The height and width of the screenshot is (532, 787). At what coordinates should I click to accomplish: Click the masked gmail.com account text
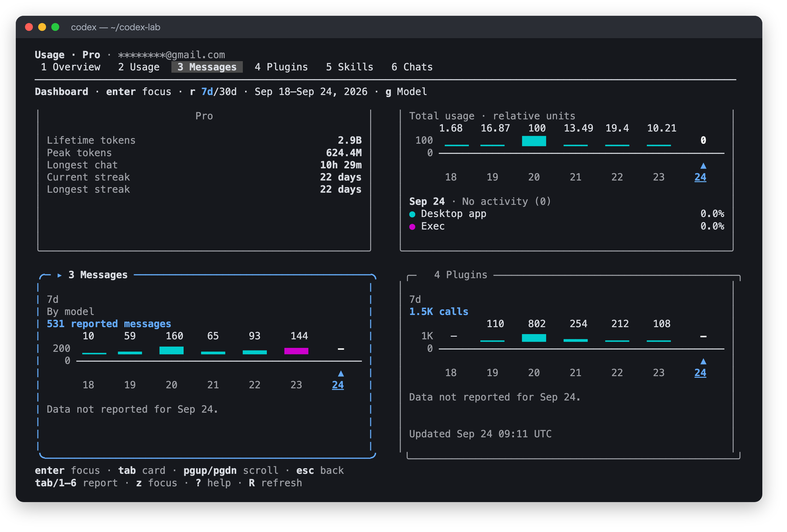(171, 55)
